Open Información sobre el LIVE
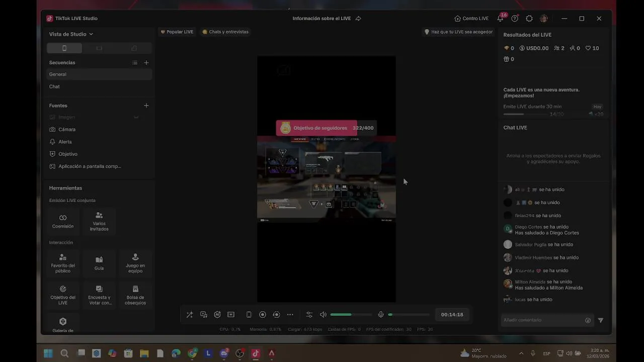Image resolution: width=644 pixels, height=362 pixels. (321, 18)
